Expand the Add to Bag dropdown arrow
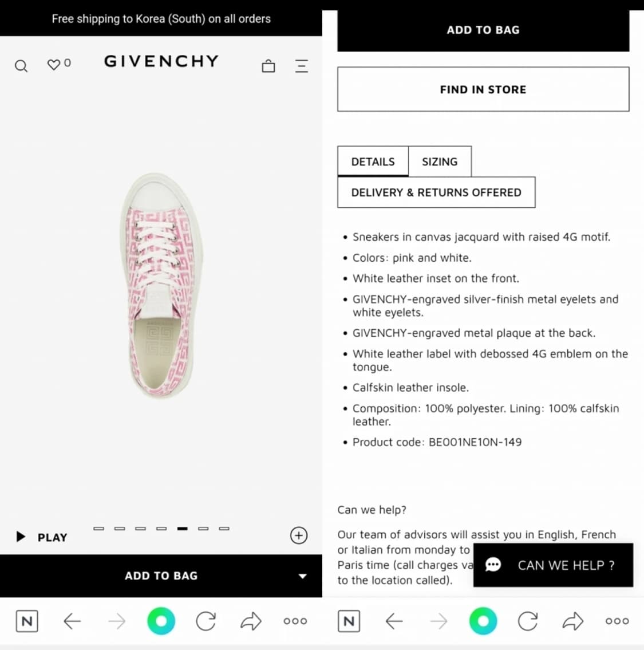 (302, 576)
